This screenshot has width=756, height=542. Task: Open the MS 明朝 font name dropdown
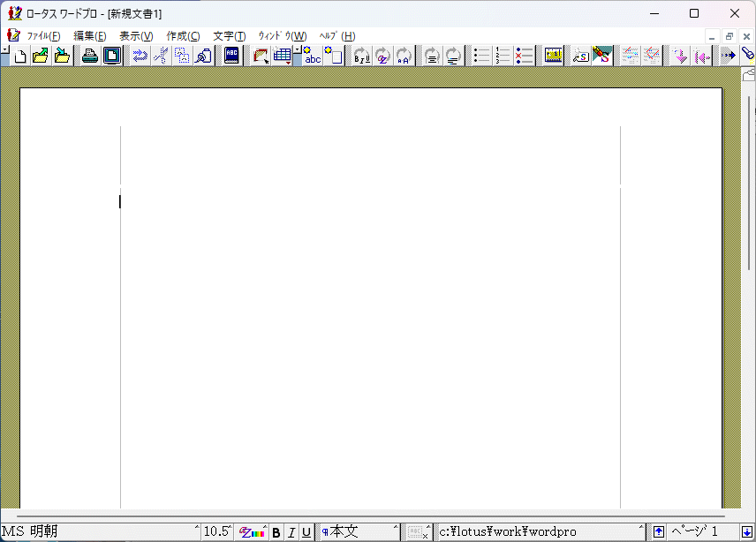101,531
